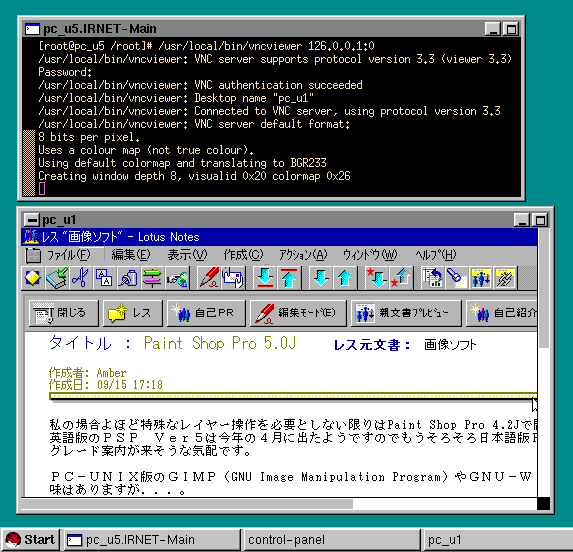Click the 編集モード(E) button
Screen dimensions: 573x552
tap(298, 313)
